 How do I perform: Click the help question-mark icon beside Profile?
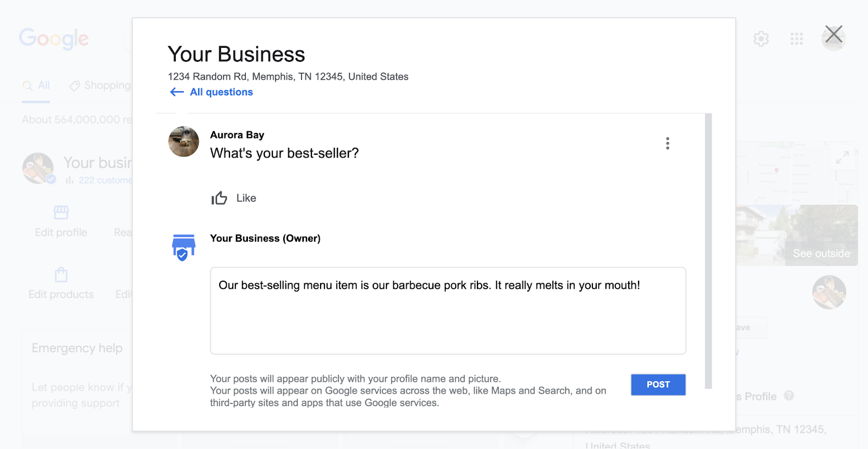pos(789,396)
